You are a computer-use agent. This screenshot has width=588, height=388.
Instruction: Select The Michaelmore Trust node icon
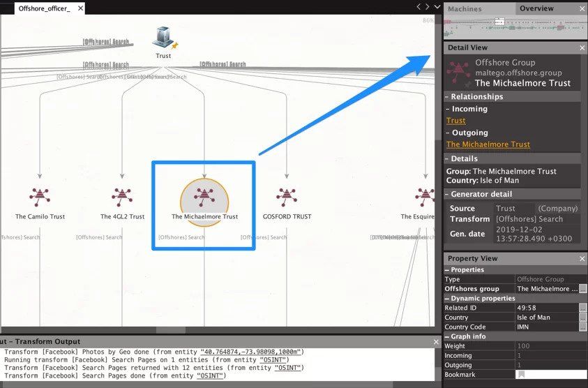click(x=204, y=197)
